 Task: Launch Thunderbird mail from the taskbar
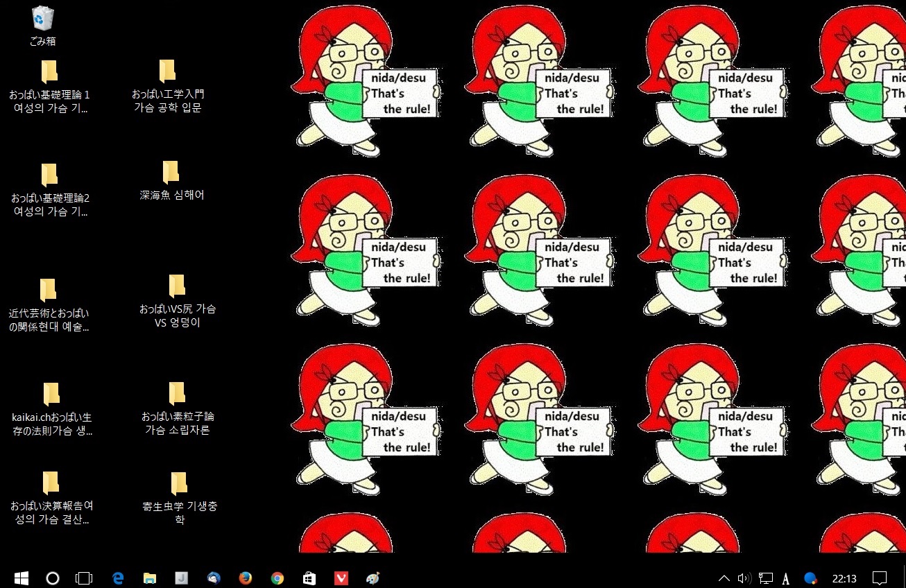click(214, 578)
